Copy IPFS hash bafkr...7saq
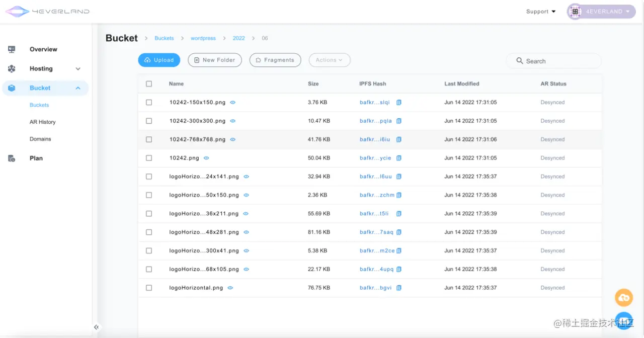The image size is (644, 338). pyautogui.click(x=398, y=232)
